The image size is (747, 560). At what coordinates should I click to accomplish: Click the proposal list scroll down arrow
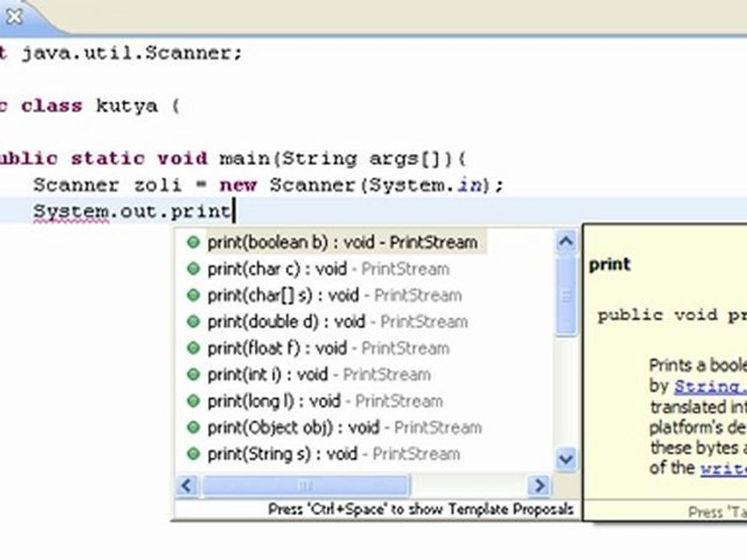point(566,459)
